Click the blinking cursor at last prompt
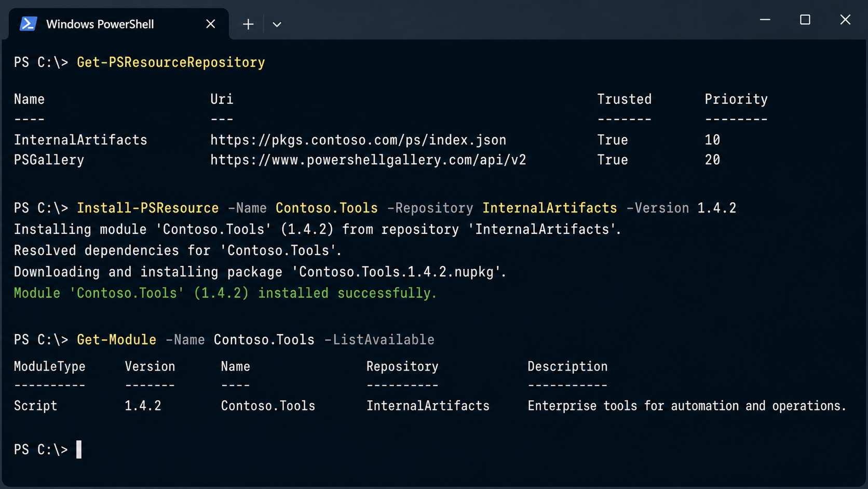 [x=79, y=450]
